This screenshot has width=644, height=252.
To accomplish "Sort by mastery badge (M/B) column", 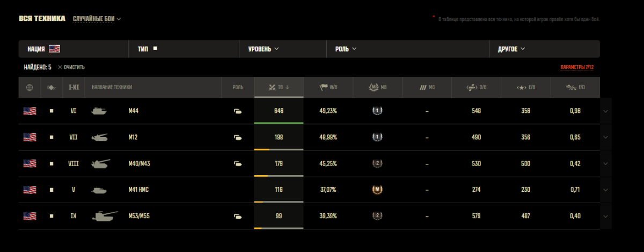I will [x=377, y=87].
